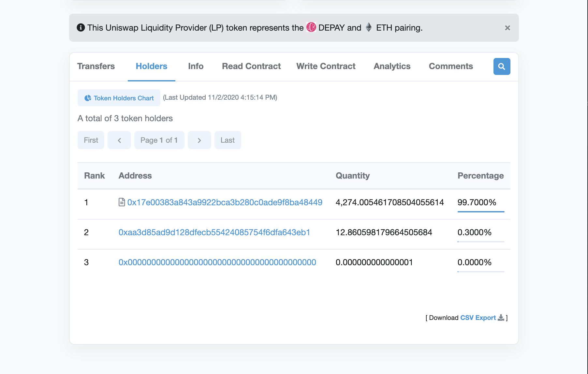
Task: Dismiss the Uniswap LP info banner
Action: pyautogui.click(x=507, y=28)
